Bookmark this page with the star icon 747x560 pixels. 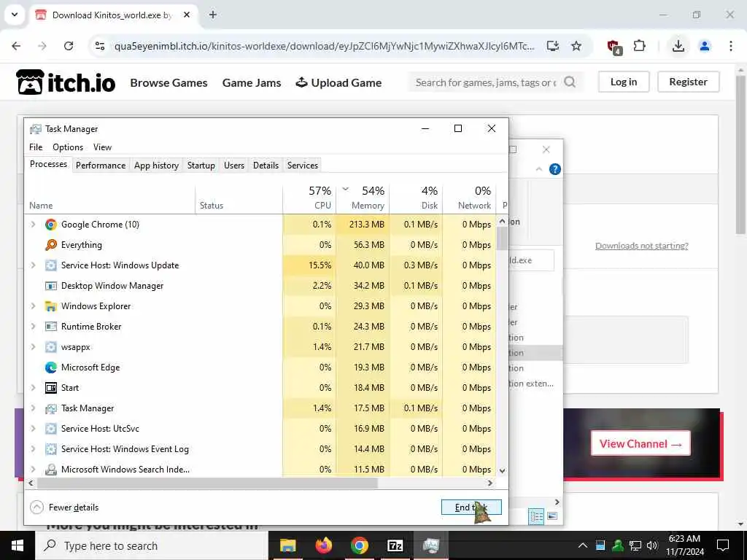coord(576,46)
